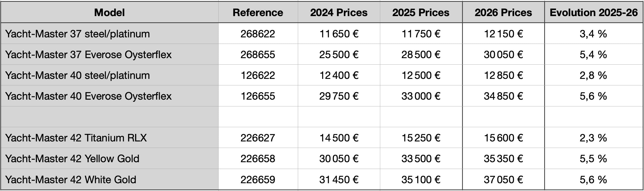Click the 37 050 € price cell
This screenshot has height=191, width=644.
(503, 180)
